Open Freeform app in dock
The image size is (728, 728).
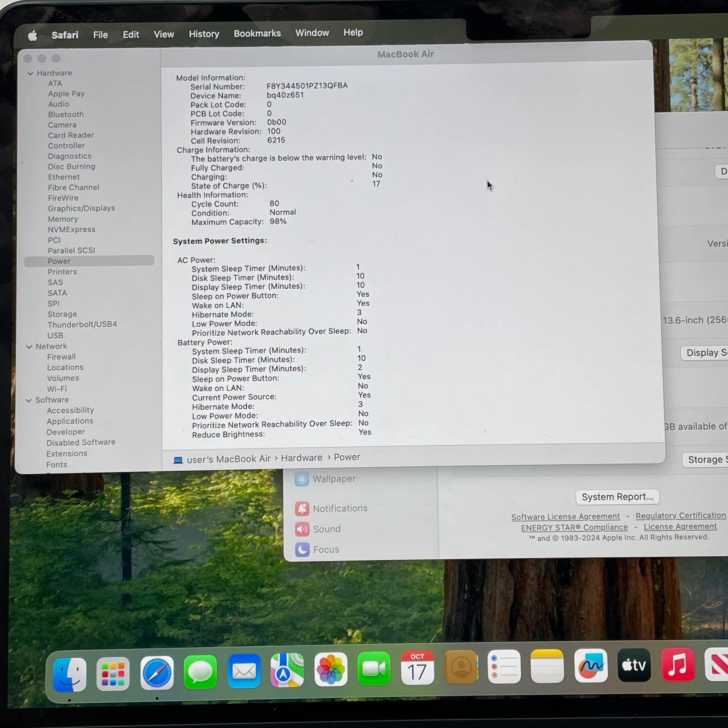tap(591, 666)
